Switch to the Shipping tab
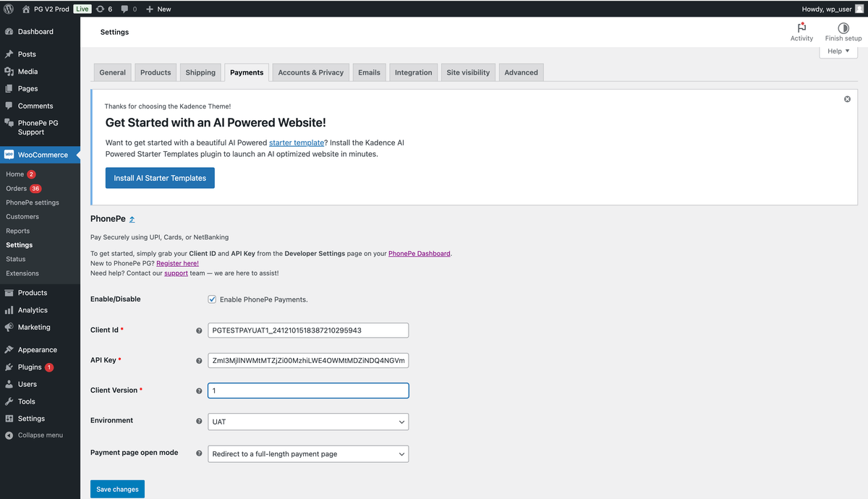Screen dimensions: 868x499 coord(200,72)
